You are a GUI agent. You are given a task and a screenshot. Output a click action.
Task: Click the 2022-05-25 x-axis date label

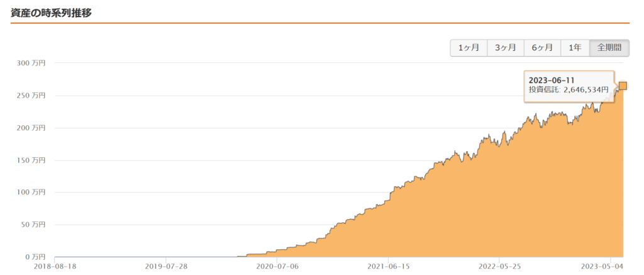[x=499, y=267]
